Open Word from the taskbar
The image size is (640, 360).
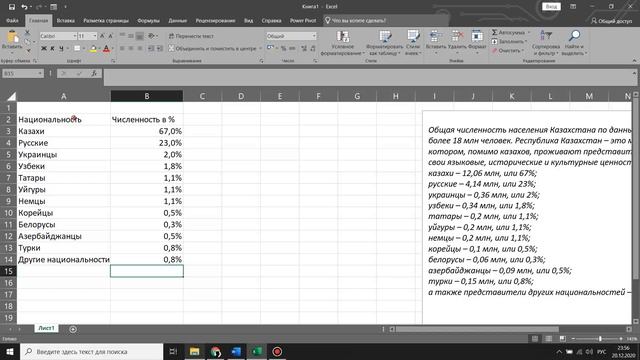click(x=236, y=351)
